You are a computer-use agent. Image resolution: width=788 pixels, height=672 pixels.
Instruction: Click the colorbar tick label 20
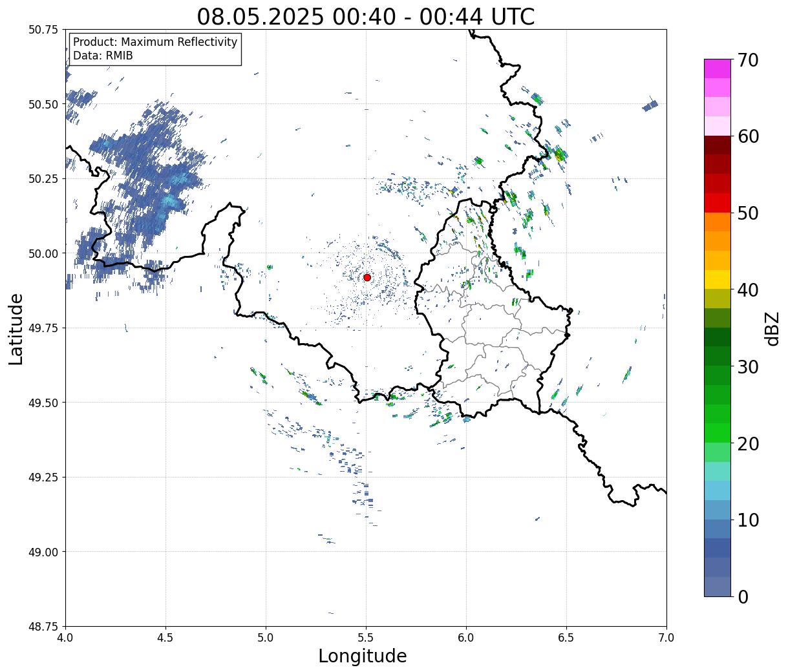(748, 443)
